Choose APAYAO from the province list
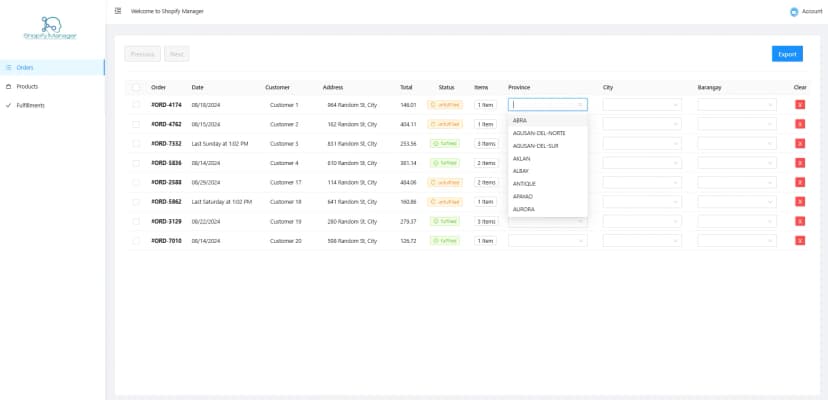 tap(548, 197)
